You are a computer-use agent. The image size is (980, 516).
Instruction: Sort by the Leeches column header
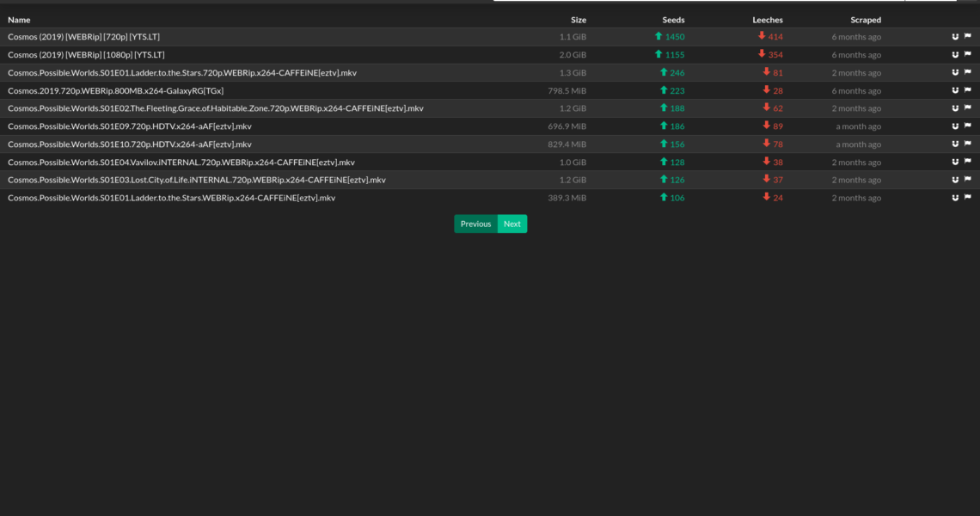[767, 20]
